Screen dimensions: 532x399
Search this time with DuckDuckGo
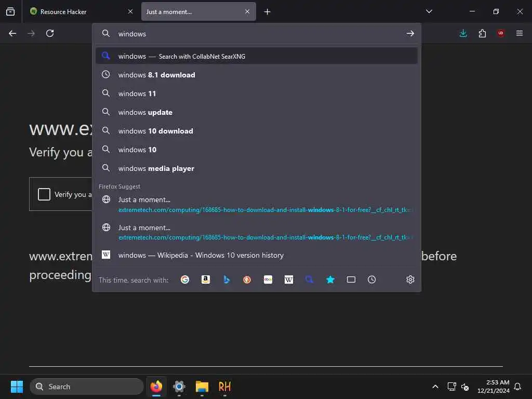(x=247, y=280)
